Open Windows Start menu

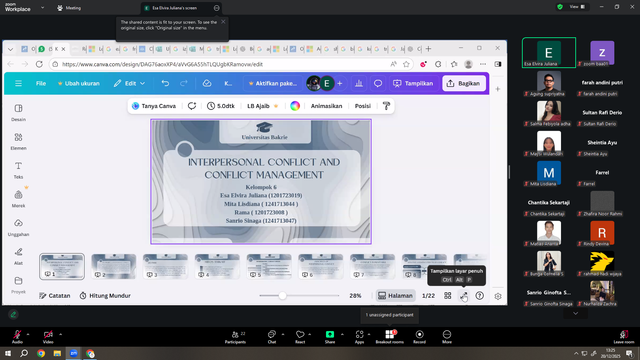pos(8,353)
